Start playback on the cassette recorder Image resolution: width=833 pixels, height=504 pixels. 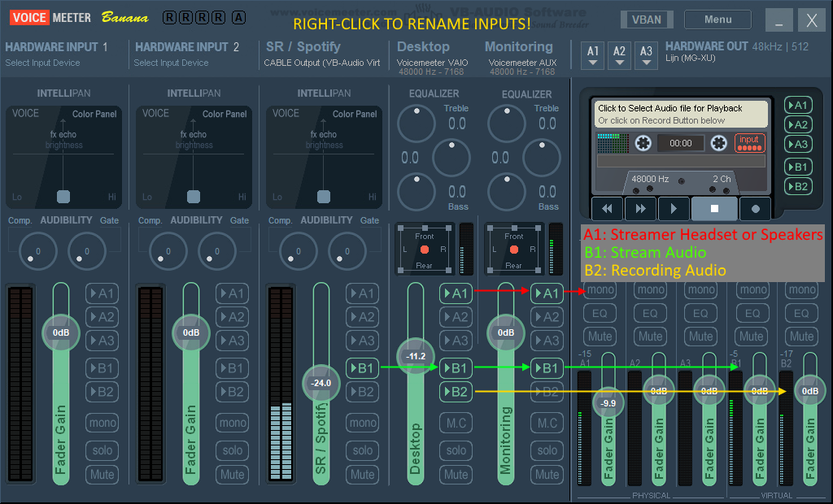(674, 209)
